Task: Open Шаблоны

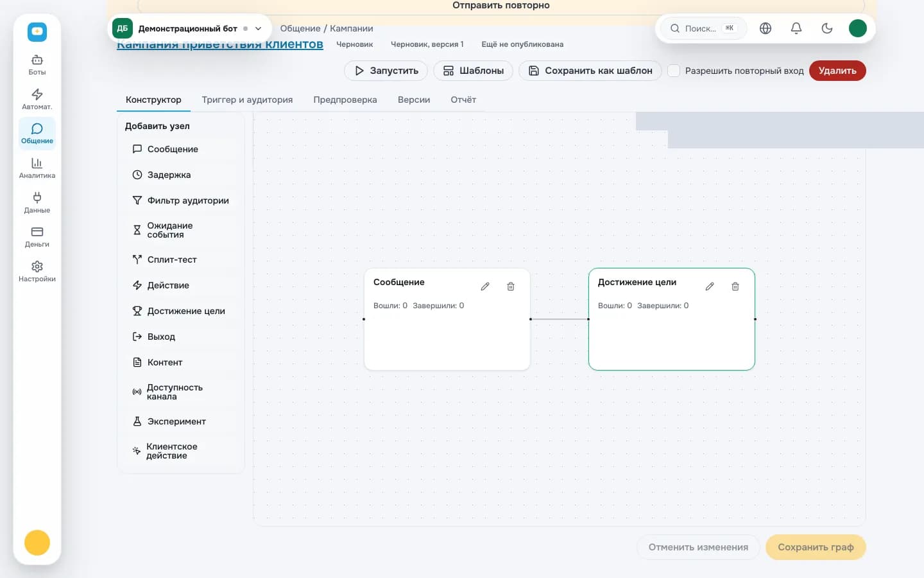Action: (474, 71)
